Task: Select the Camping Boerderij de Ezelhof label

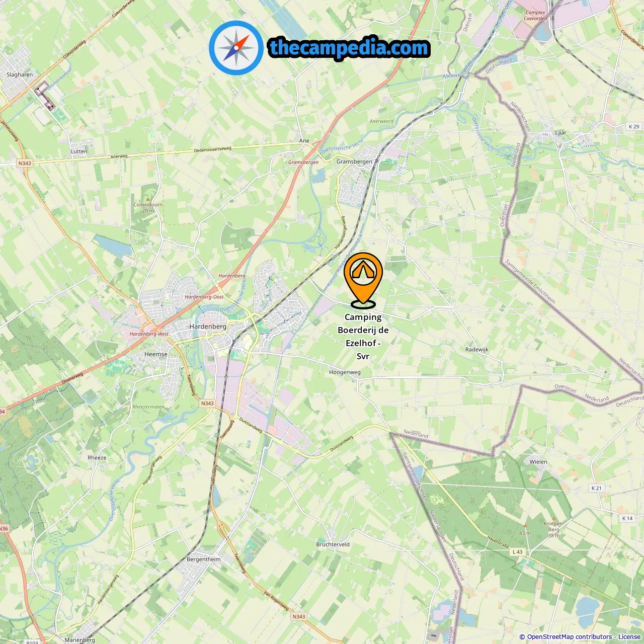Action: click(363, 337)
